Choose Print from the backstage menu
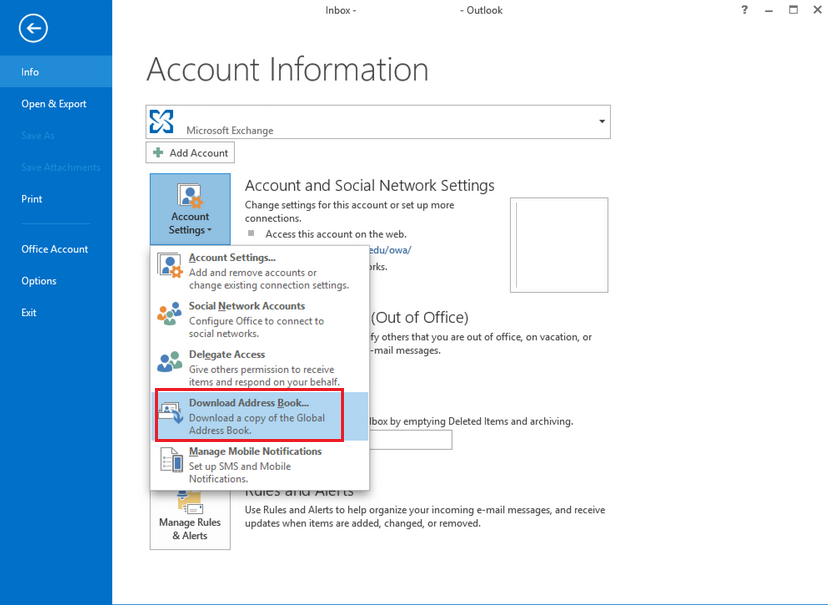Screen dimensions: 828x605 pos(32,199)
